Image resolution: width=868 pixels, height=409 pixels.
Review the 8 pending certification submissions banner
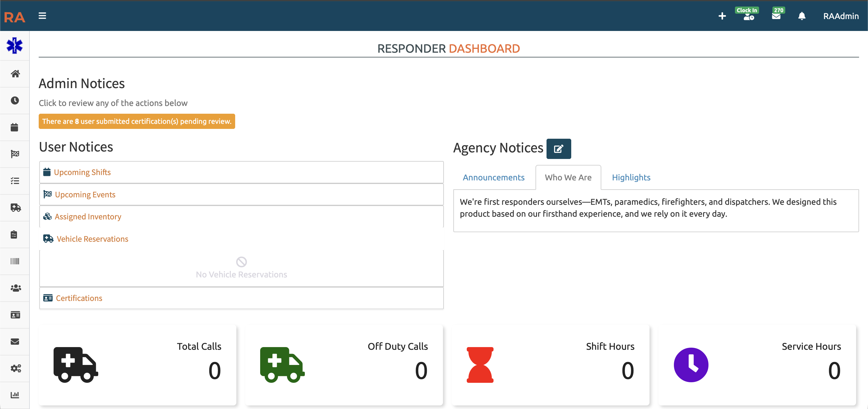point(137,121)
